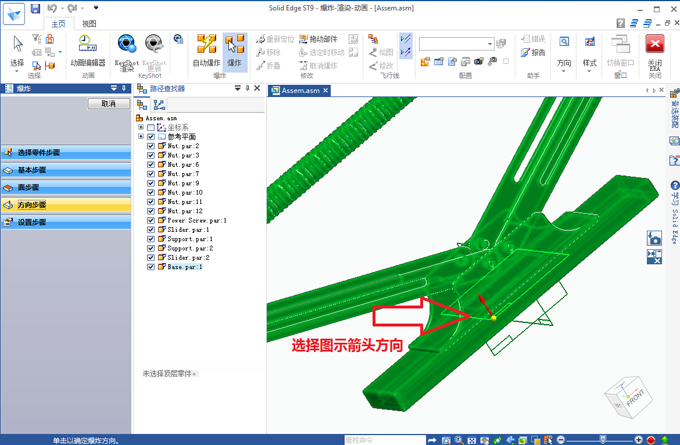The width and height of the screenshot is (680, 445).
Task: Click the 选择零件步骤 step button
Action: (x=65, y=153)
